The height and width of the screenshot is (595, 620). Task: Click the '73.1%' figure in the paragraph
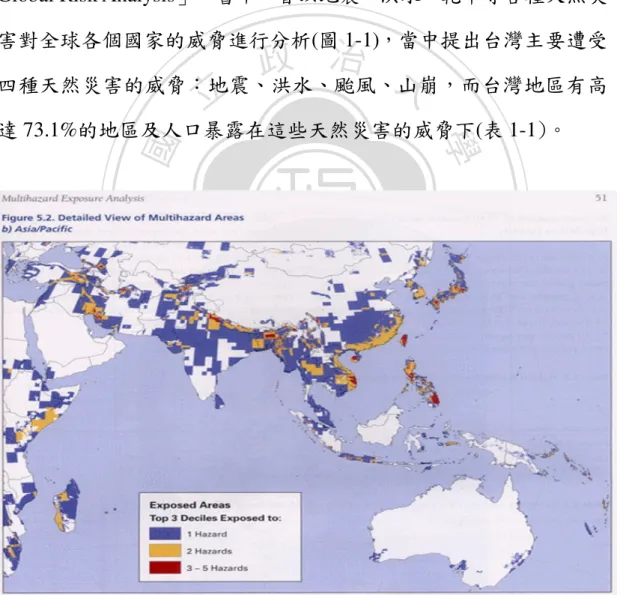click(49, 130)
